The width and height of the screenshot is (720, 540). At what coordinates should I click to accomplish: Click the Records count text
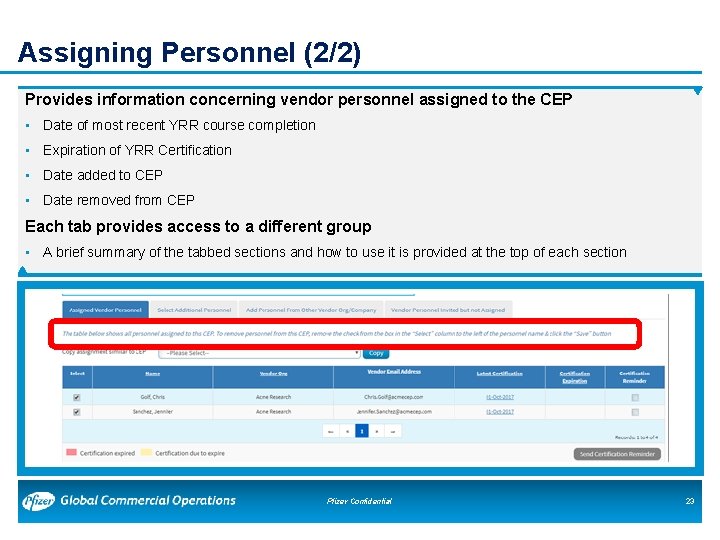pyautogui.click(x=636, y=437)
